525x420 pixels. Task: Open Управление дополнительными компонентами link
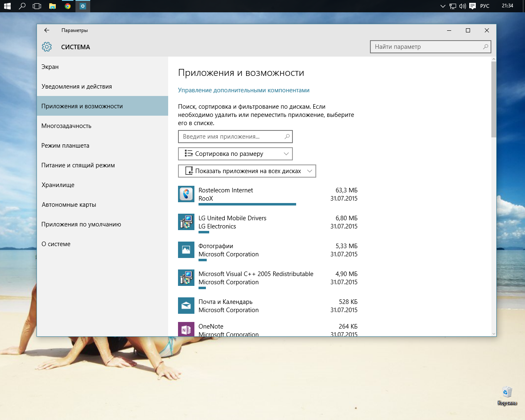click(244, 90)
